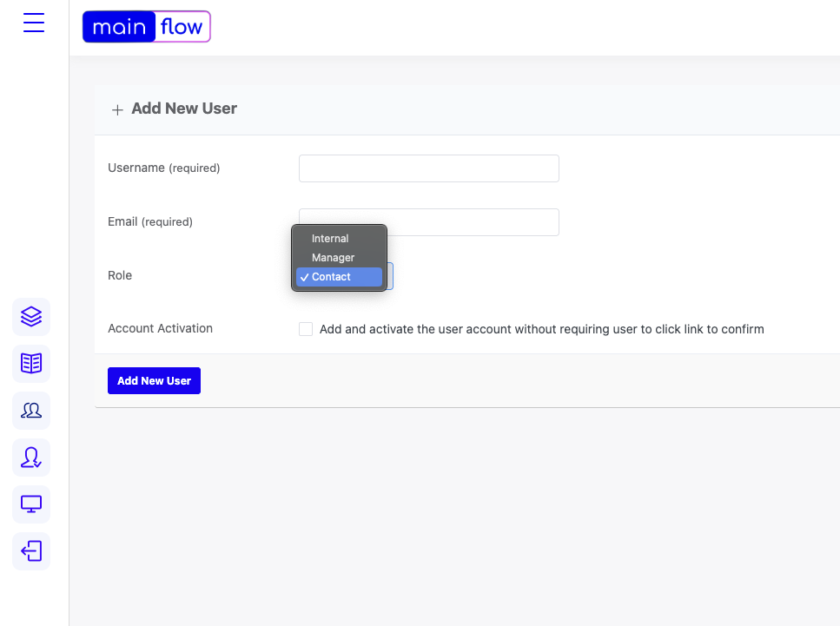Screen dimensions: 840x626
Task: Open the book pages sidebar icon
Action: 31,364
